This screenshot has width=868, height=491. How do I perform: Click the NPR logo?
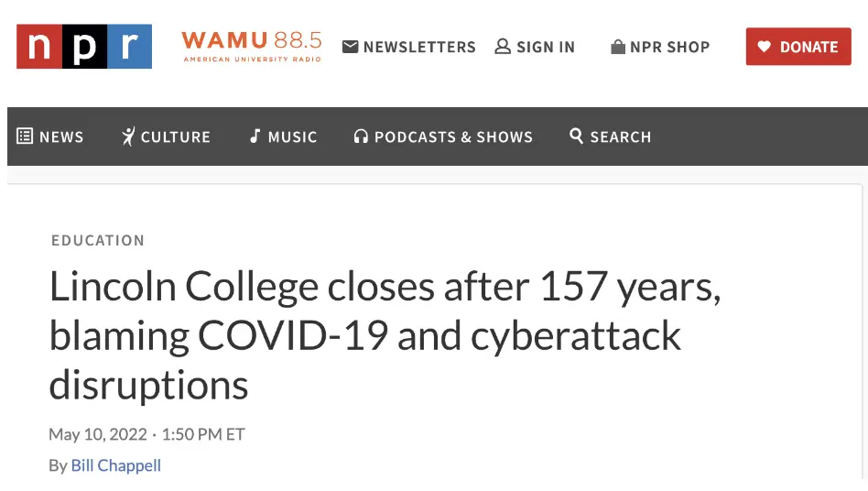[x=84, y=47]
